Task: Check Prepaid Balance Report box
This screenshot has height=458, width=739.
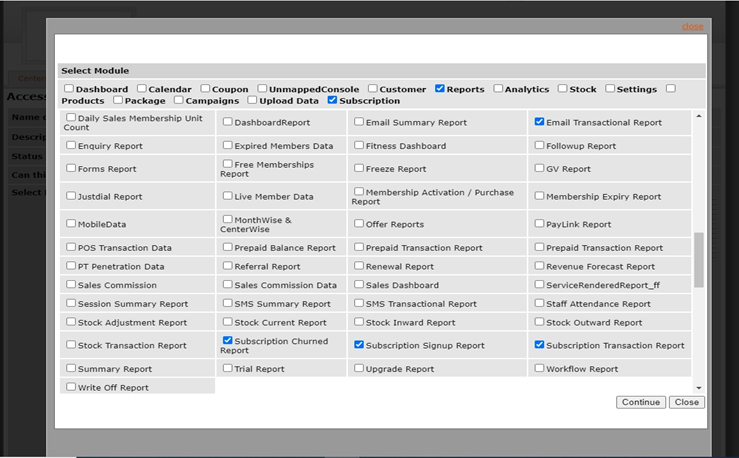Action: click(228, 247)
